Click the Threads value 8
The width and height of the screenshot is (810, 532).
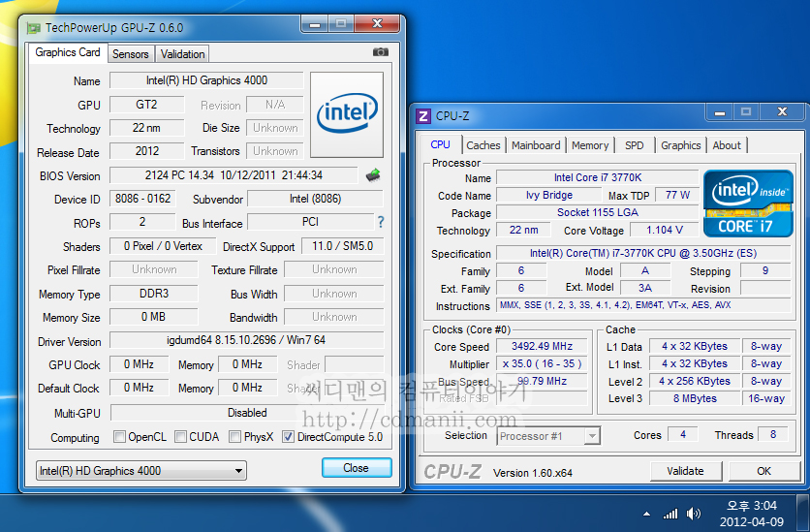pos(773,434)
